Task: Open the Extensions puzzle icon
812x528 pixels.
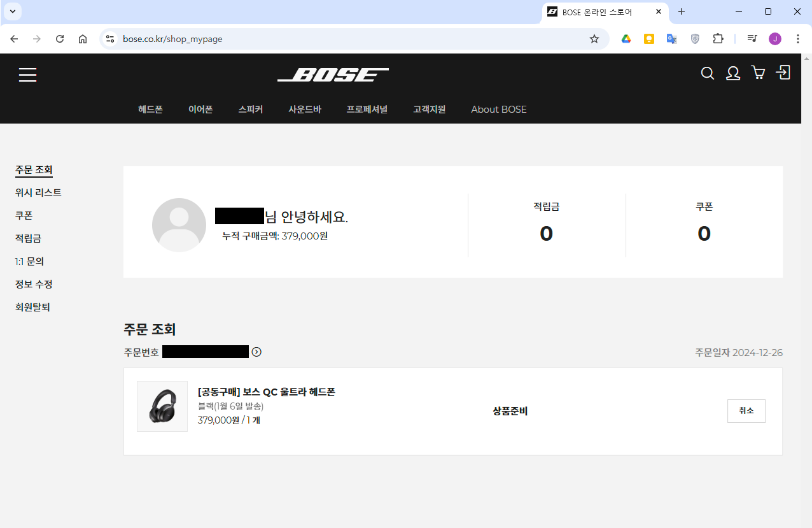Action: 718,39
